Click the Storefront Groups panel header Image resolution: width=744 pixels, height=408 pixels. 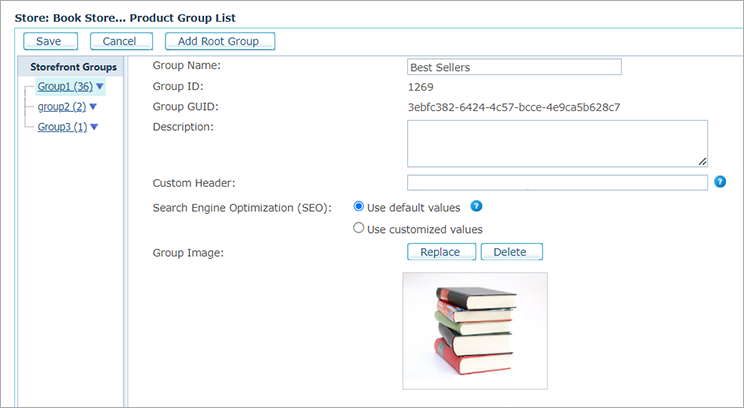[73, 67]
